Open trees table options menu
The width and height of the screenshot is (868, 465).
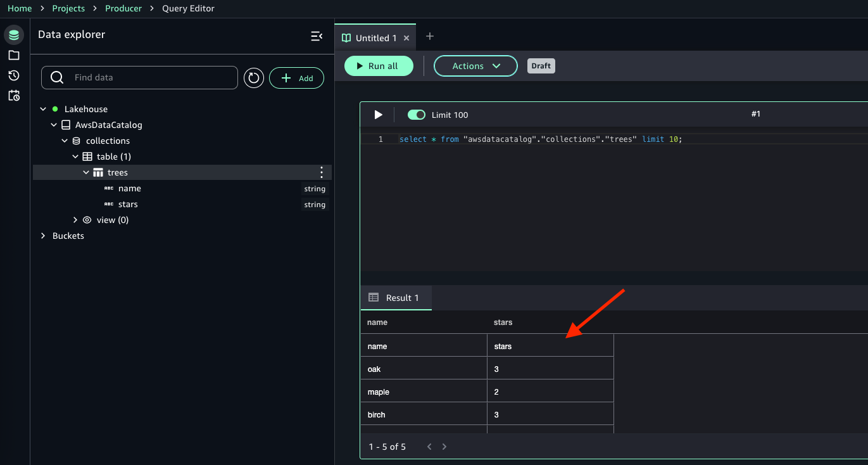tap(322, 172)
